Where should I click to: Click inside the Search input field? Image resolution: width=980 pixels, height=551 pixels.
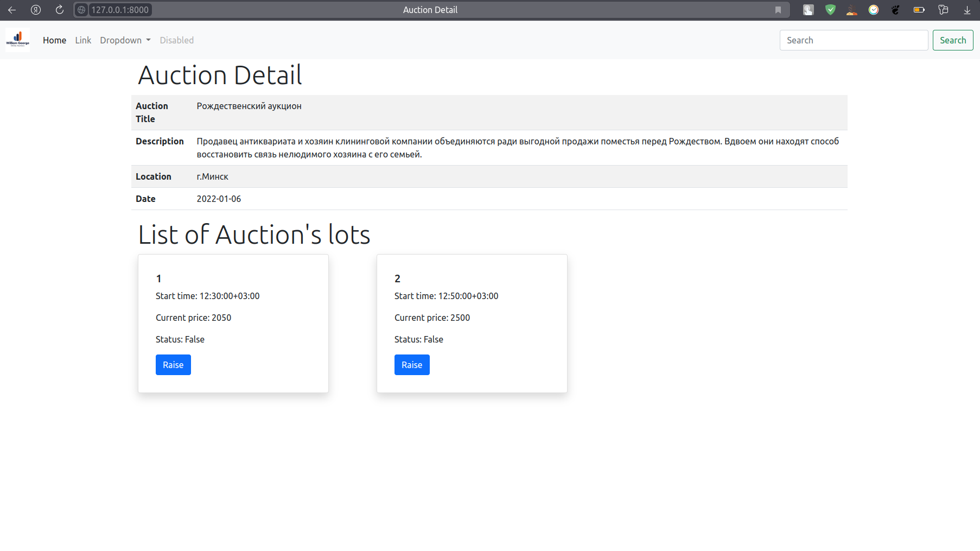[x=854, y=40]
